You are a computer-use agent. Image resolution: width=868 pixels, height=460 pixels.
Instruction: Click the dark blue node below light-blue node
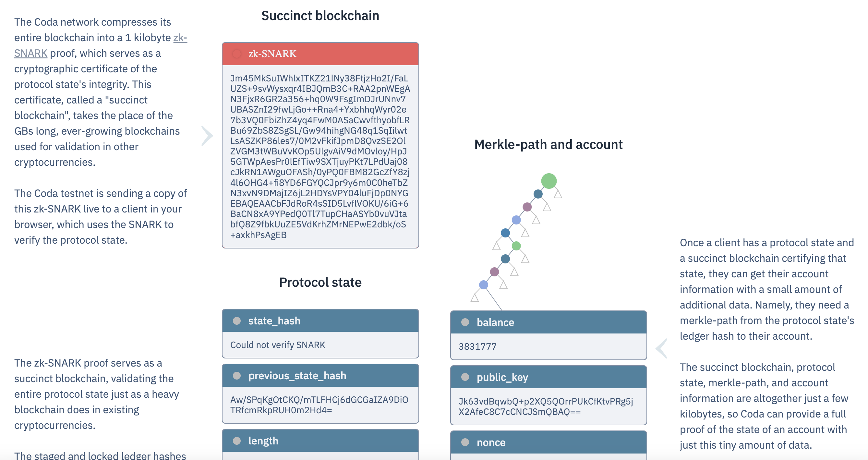505,233
